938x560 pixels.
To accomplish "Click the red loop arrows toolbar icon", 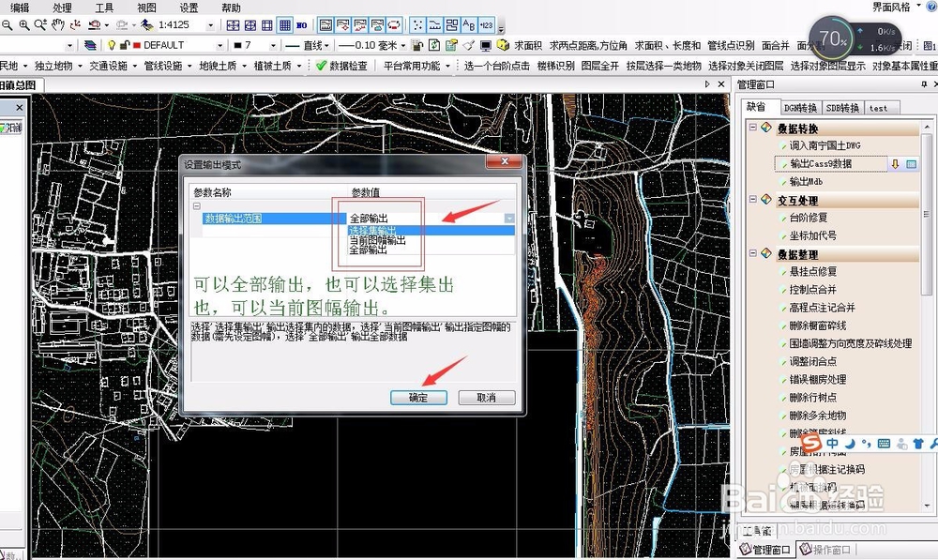I will click(394, 25).
